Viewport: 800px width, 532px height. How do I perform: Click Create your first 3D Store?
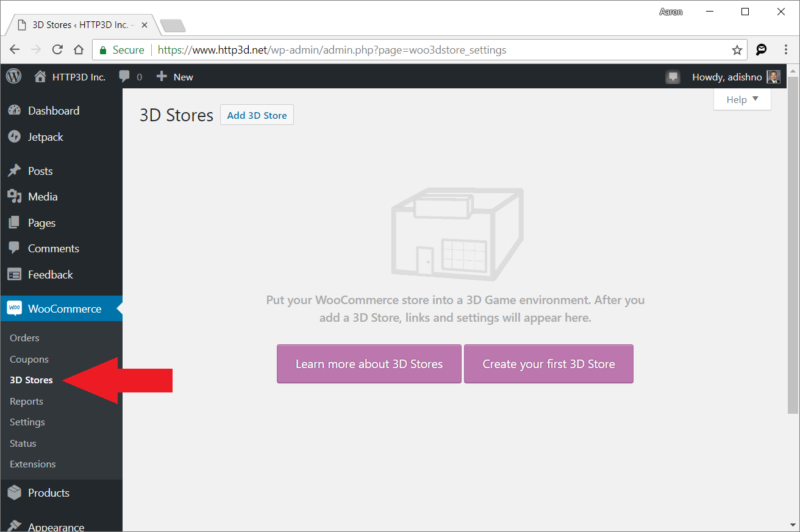(x=549, y=364)
